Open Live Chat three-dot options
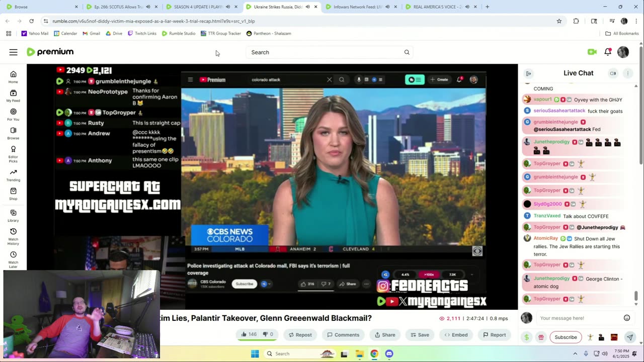644x362 pixels. (627, 73)
